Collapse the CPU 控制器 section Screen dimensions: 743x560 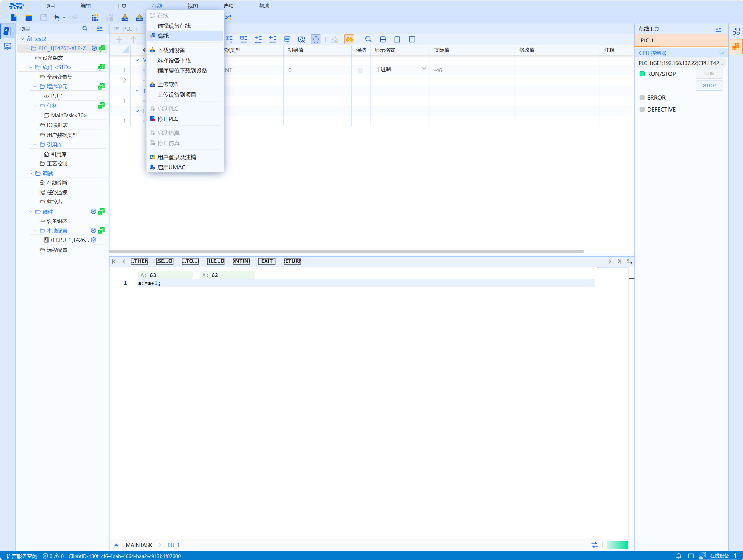point(721,53)
